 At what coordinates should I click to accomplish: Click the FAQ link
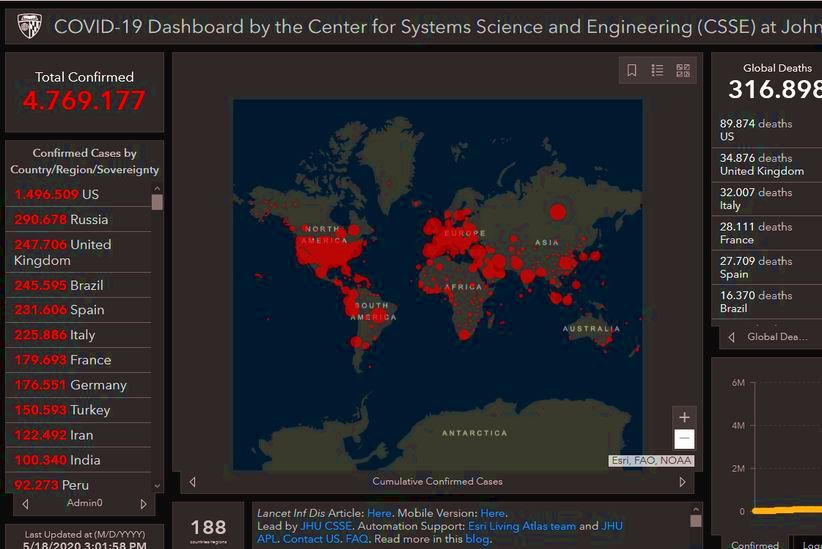(356, 539)
